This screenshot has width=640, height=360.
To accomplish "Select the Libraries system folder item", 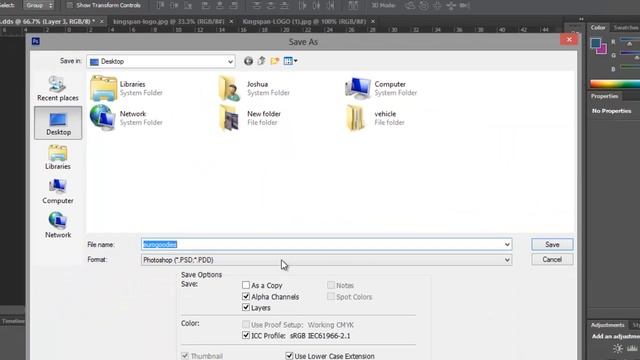I will (127, 88).
